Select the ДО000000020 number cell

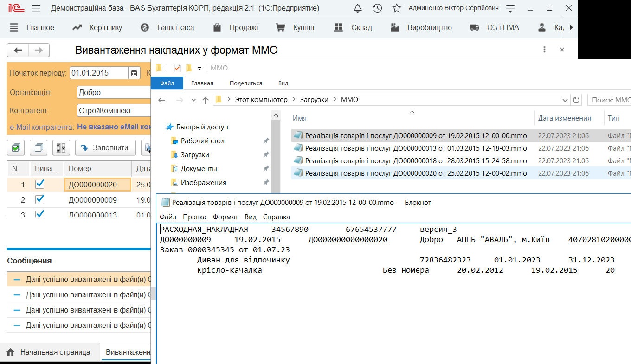pos(98,185)
